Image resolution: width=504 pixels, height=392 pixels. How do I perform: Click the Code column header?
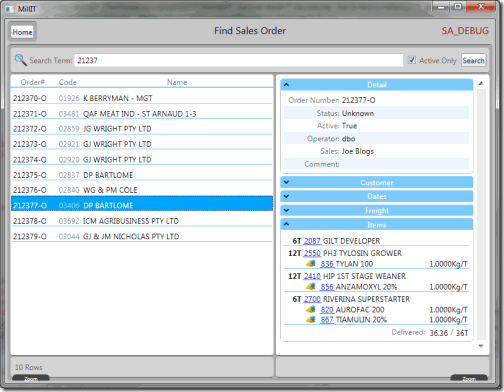68,82
